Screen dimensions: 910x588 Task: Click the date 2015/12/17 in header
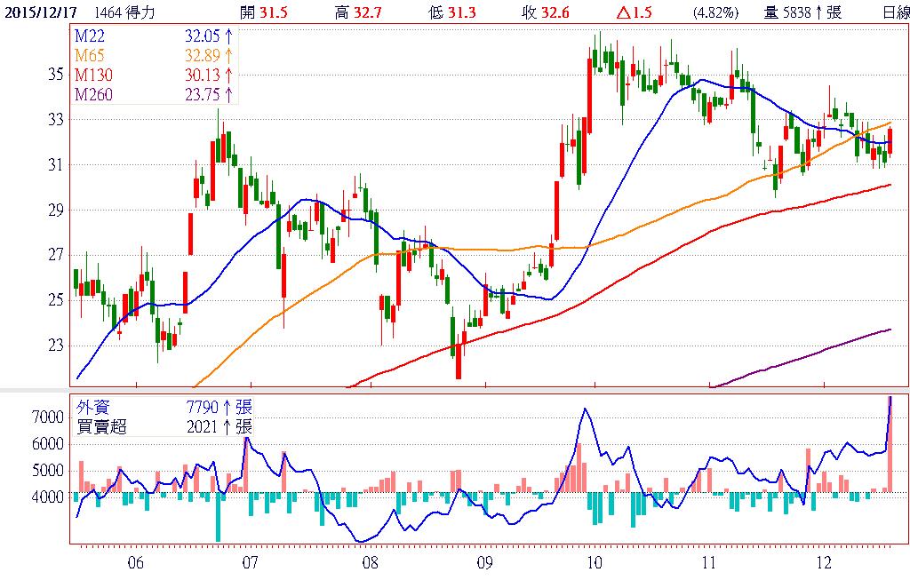tap(41, 12)
